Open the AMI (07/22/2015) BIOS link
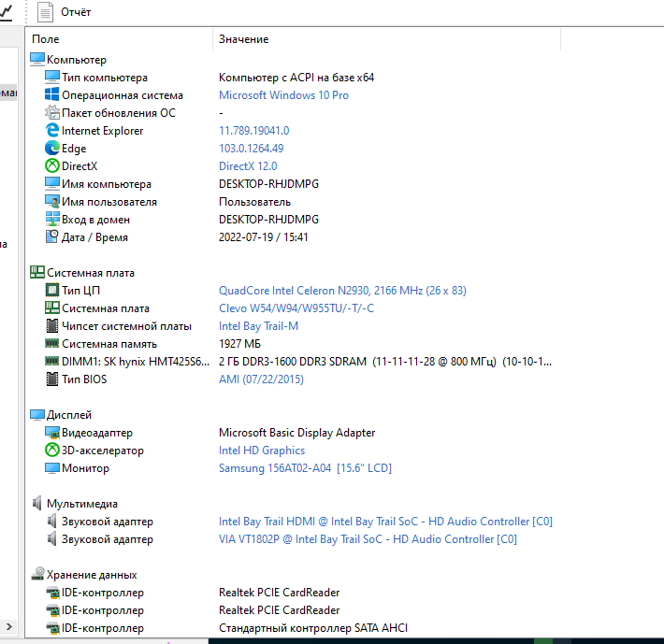The width and height of the screenshot is (664, 644). (x=261, y=379)
